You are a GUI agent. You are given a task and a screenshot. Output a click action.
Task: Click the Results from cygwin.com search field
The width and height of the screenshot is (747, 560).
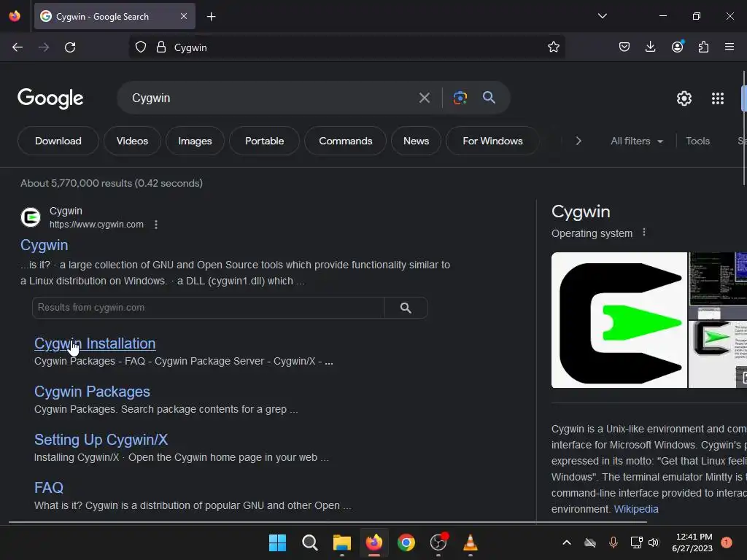(x=208, y=308)
